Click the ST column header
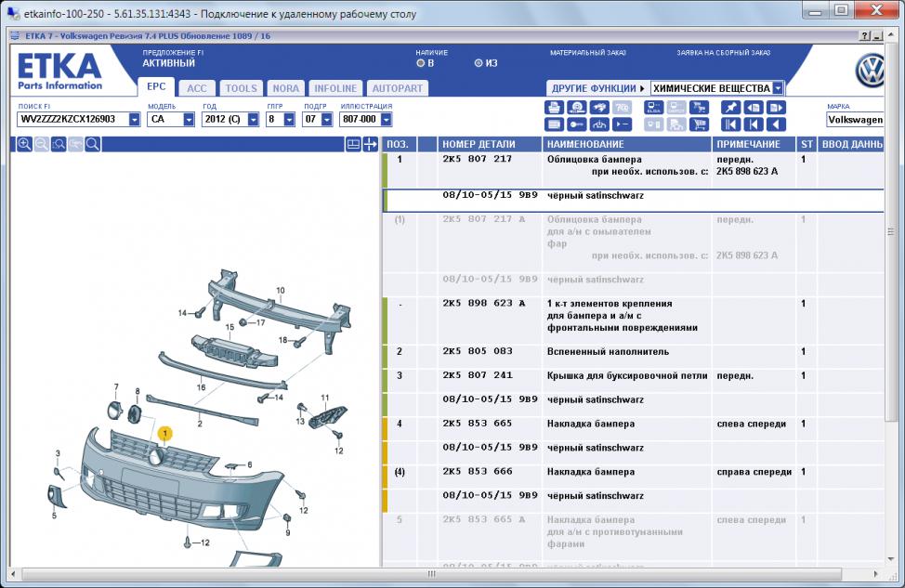 tap(807, 144)
